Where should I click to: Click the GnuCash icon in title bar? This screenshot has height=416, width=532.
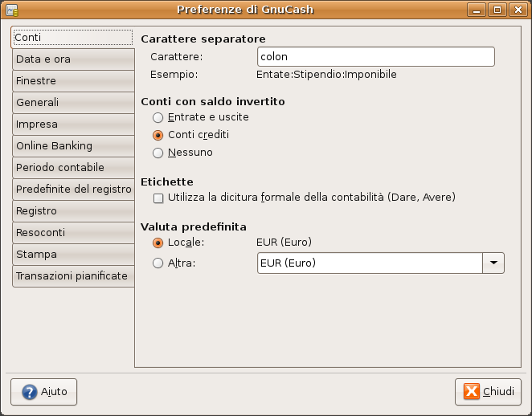pos(12,10)
